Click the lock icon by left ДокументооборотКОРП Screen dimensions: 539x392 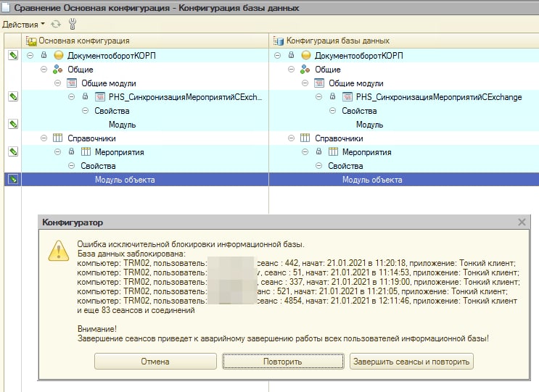click(x=44, y=55)
